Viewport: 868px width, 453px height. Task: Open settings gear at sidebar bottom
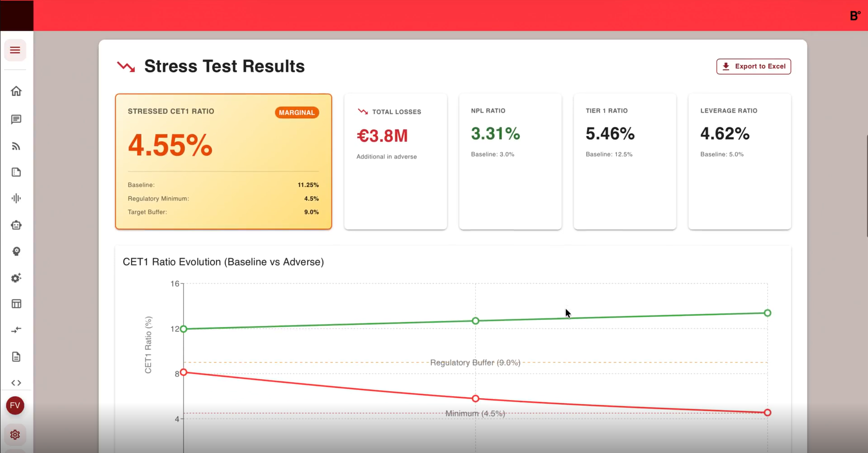coord(15,435)
